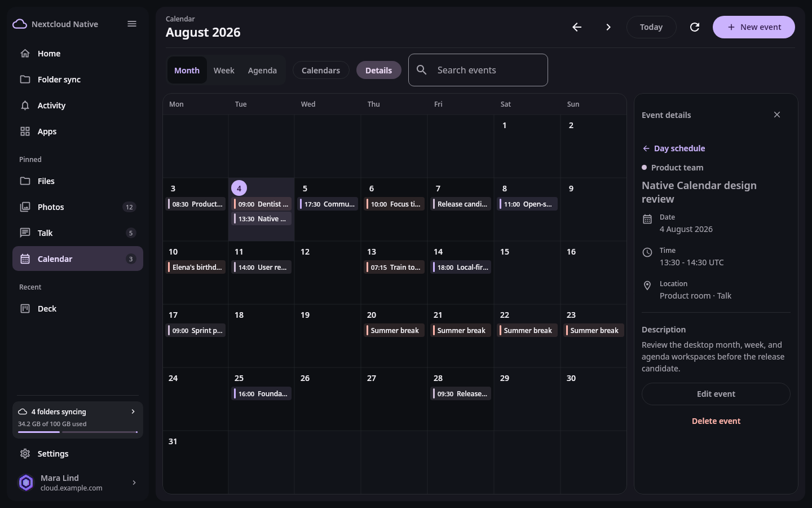Click the cloud icon in sync status
Image resolution: width=812 pixels, height=508 pixels.
(x=23, y=412)
